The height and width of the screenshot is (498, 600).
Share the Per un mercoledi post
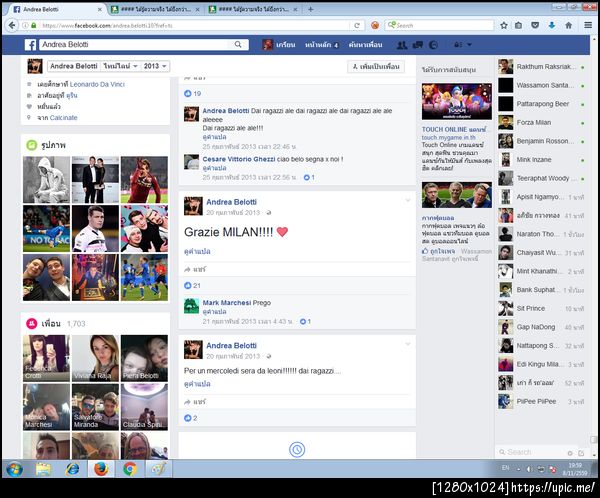[x=195, y=402]
